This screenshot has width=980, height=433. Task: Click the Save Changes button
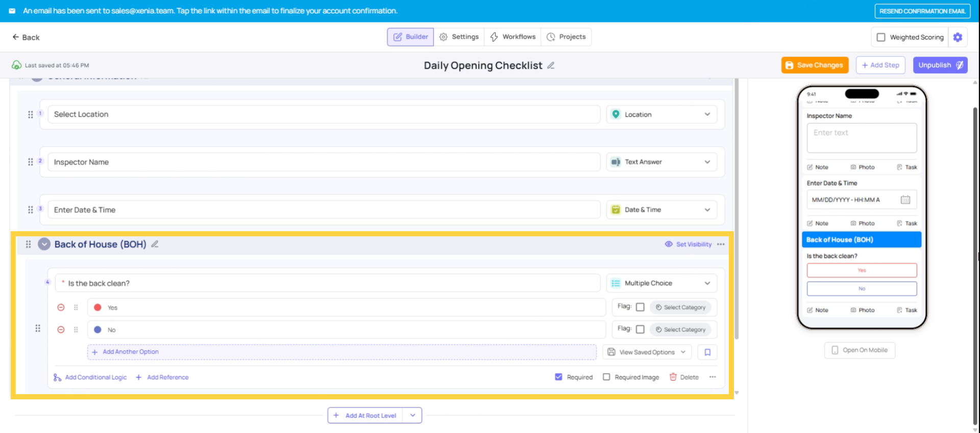(815, 65)
